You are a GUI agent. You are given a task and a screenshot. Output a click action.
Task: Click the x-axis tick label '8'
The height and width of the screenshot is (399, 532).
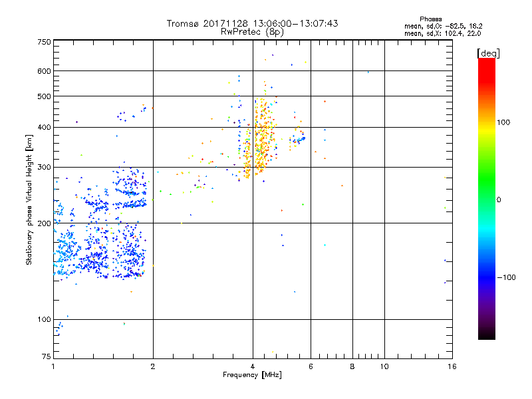[x=352, y=366]
